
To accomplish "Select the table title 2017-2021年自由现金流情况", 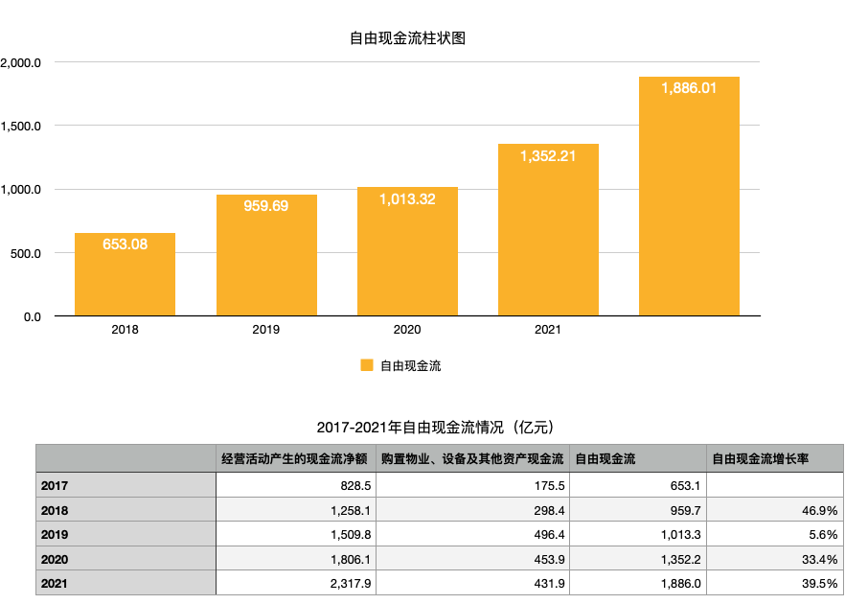I will click(x=435, y=427).
